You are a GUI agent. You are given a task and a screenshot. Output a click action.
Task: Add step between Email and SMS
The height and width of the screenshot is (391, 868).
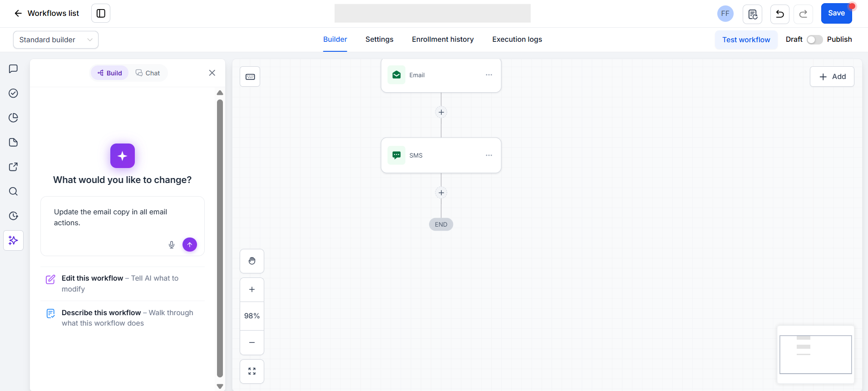click(441, 112)
